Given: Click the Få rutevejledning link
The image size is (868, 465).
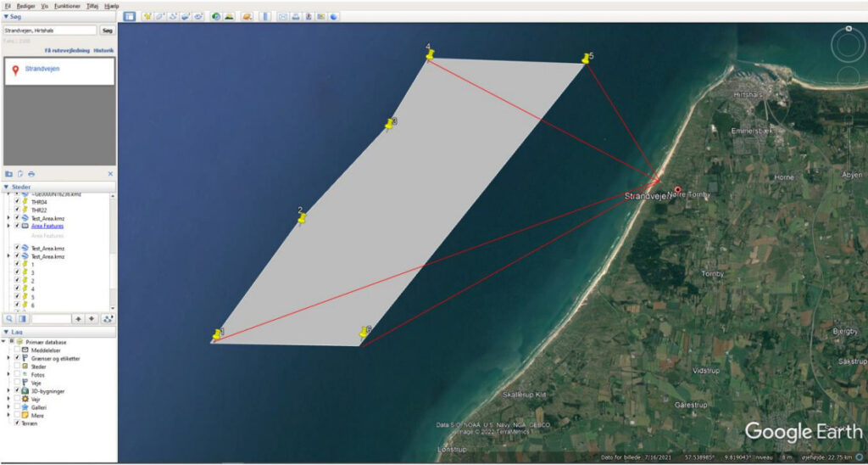Looking at the screenshot, I should point(66,51).
